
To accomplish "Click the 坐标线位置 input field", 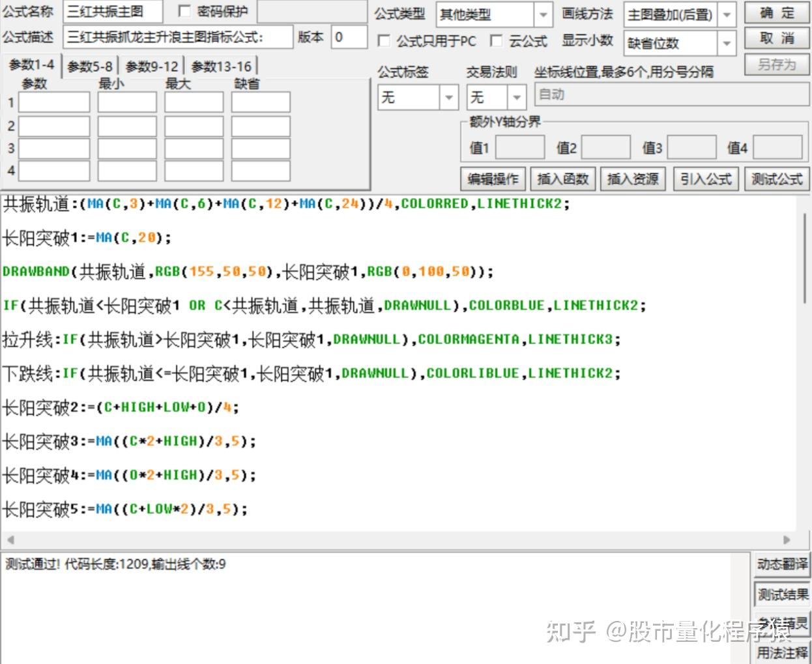I will pyautogui.click(x=672, y=94).
